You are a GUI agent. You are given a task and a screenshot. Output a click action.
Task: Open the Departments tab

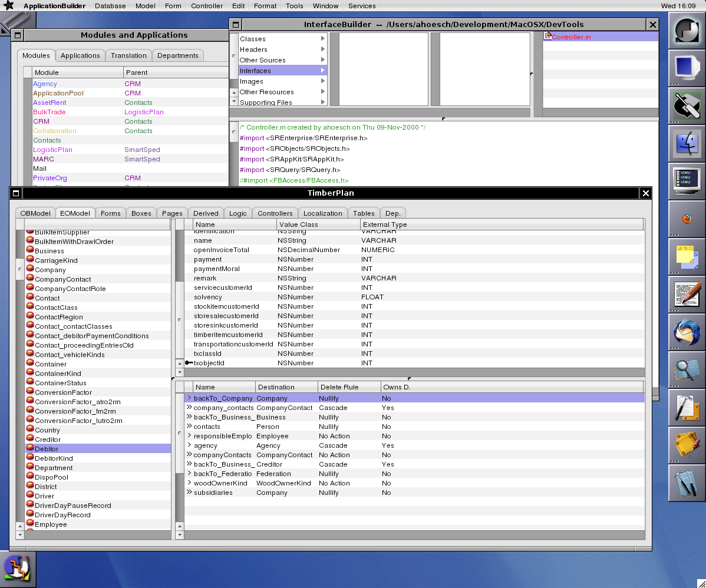tap(178, 55)
